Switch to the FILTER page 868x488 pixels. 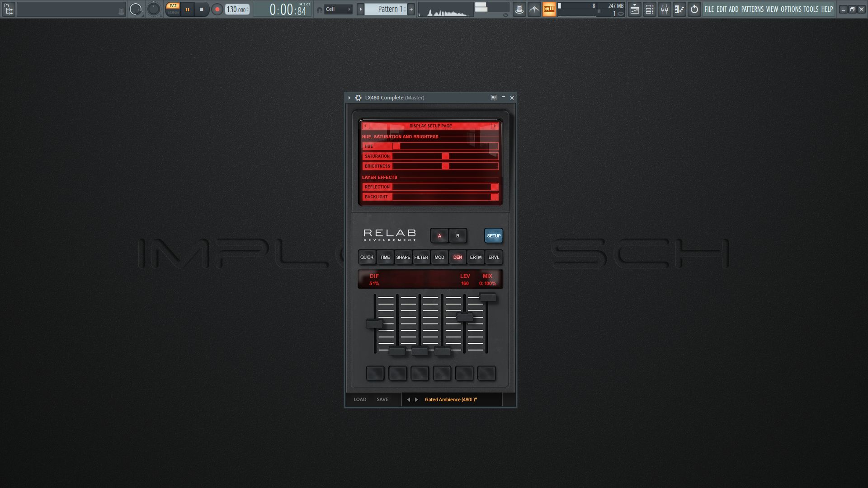point(421,258)
